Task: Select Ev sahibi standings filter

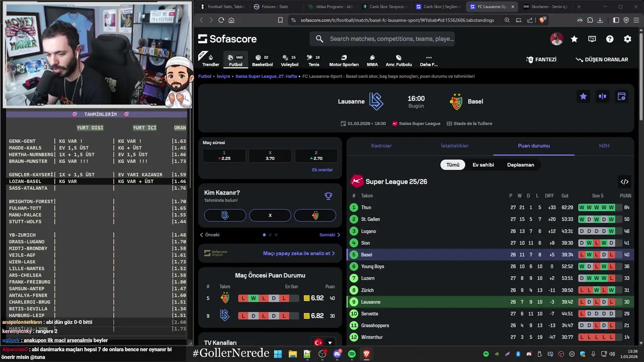Action: [483, 165]
